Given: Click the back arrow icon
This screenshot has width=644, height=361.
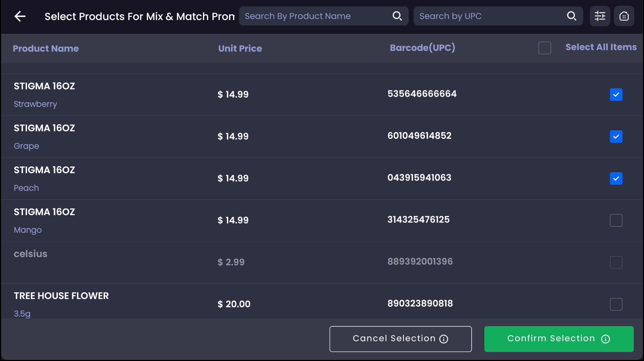Looking at the screenshot, I should (20, 16).
